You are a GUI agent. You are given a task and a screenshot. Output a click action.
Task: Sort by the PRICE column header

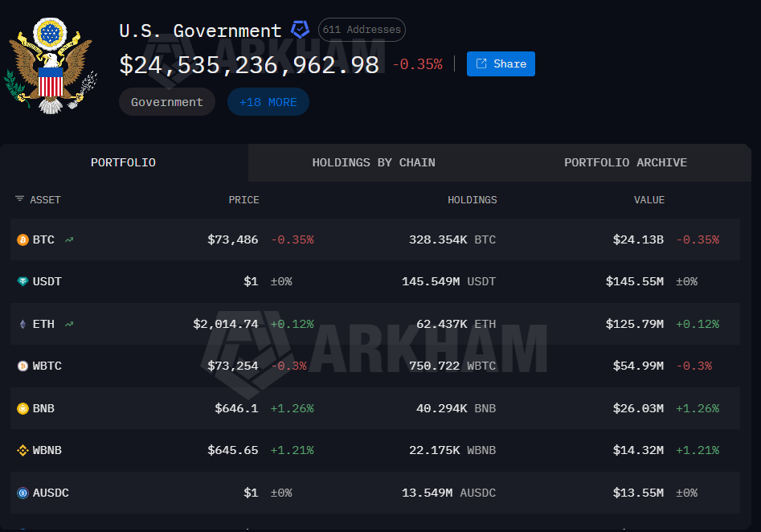point(243,200)
